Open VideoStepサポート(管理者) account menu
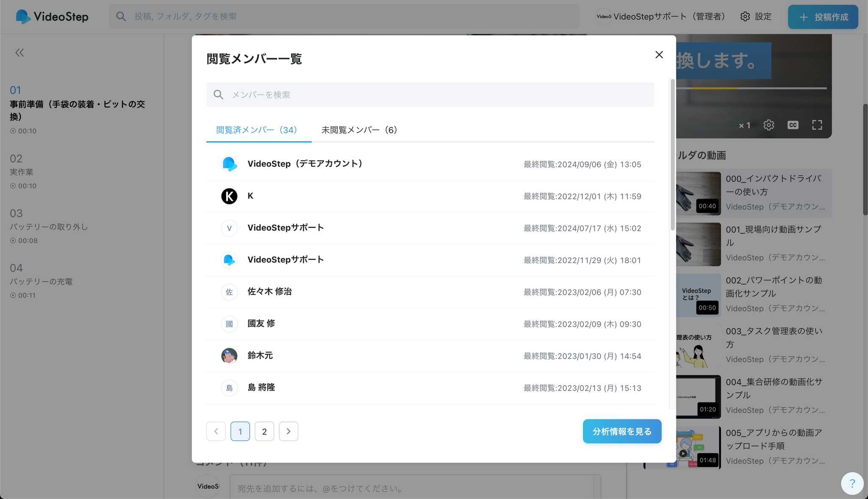 [661, 17]
